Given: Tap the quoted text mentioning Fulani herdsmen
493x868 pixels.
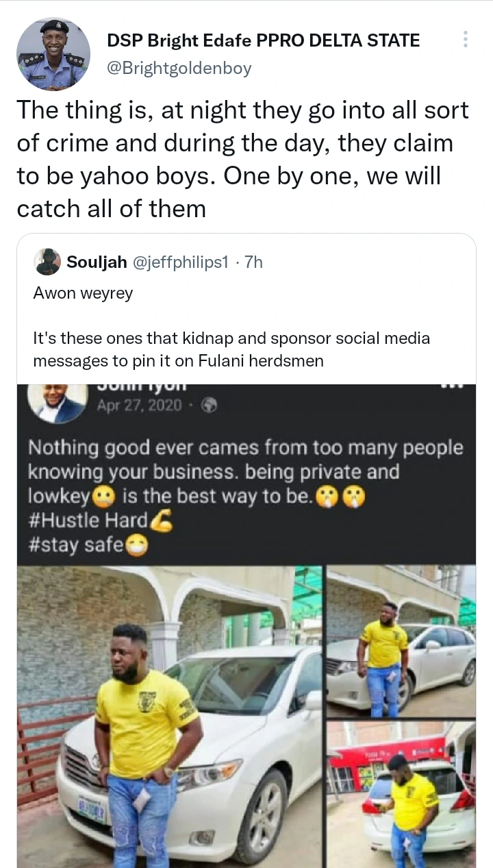Looking at the screenshot, I should [231, 349].
